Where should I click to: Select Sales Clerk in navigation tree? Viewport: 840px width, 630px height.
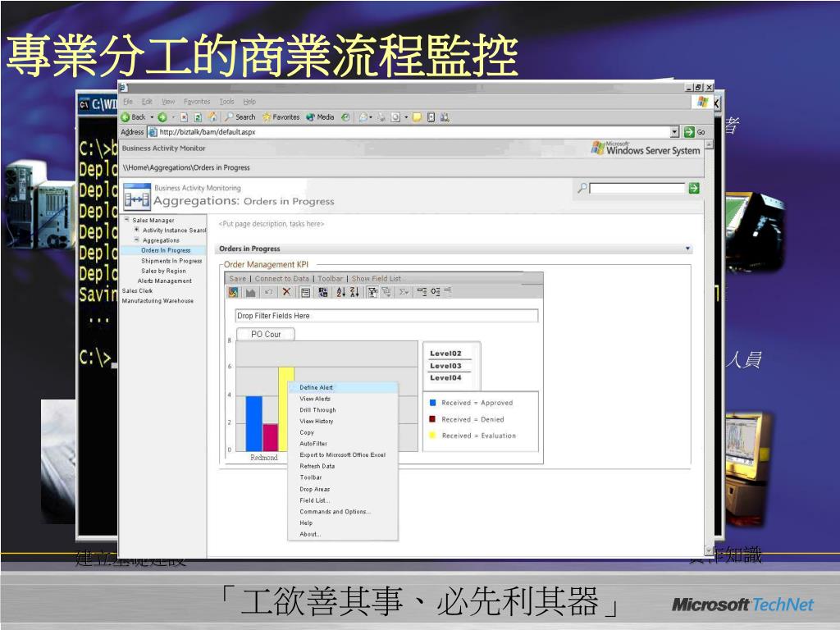(x=137, y=291)
